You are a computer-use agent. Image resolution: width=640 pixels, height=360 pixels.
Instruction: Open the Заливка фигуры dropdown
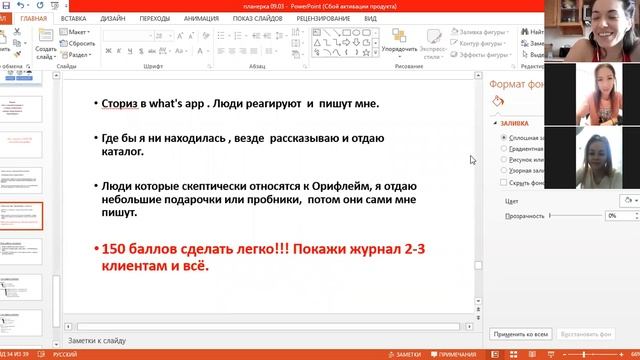coord(480,32)
